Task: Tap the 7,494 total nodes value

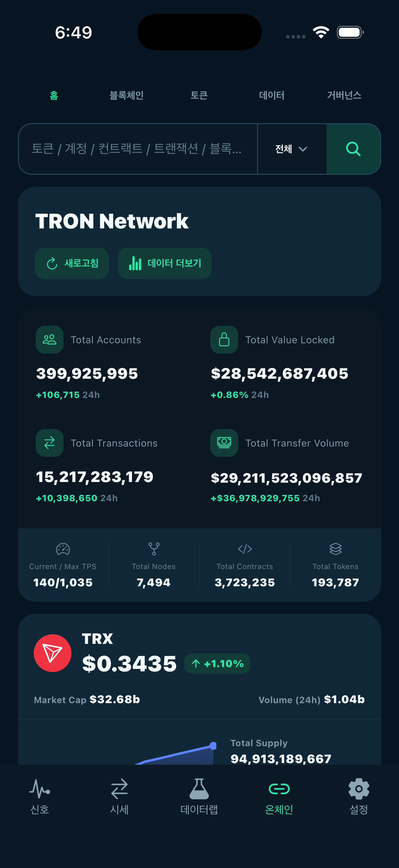Action: click(x=154, y=583)
